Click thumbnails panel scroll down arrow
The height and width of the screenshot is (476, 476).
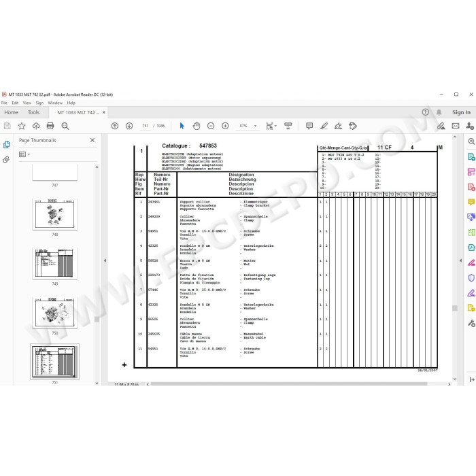97,383
